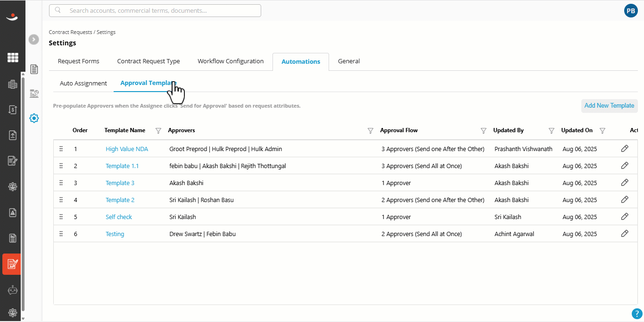Expand the sidebar with the arrow button
Viewport: 644px width, 322px height.
(33, 40)
